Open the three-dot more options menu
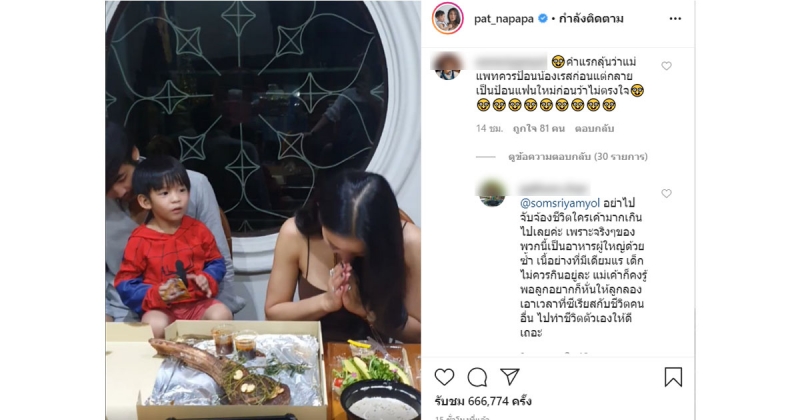Viewport: 800px width, 420px height. coord(675,19)
